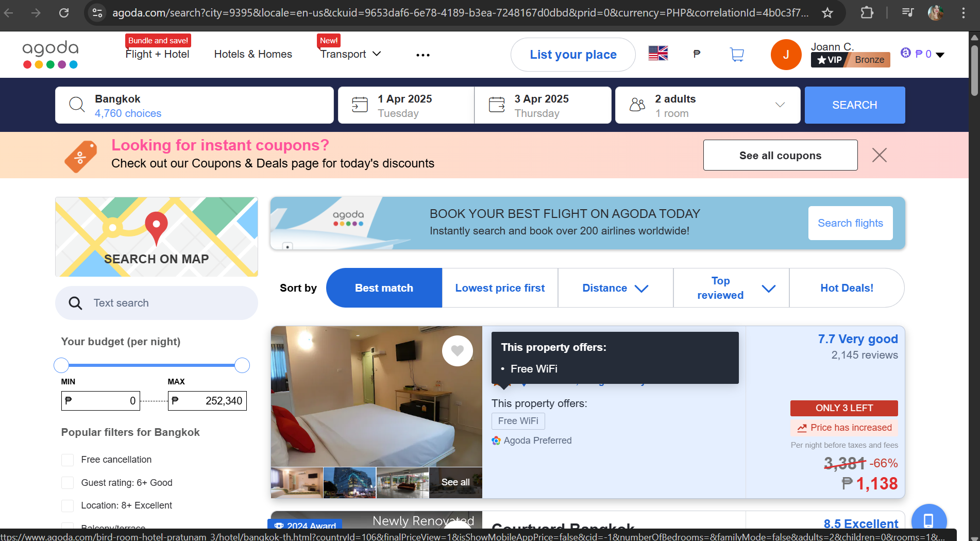Click the Agoda Preferred badge

(532, 441)
